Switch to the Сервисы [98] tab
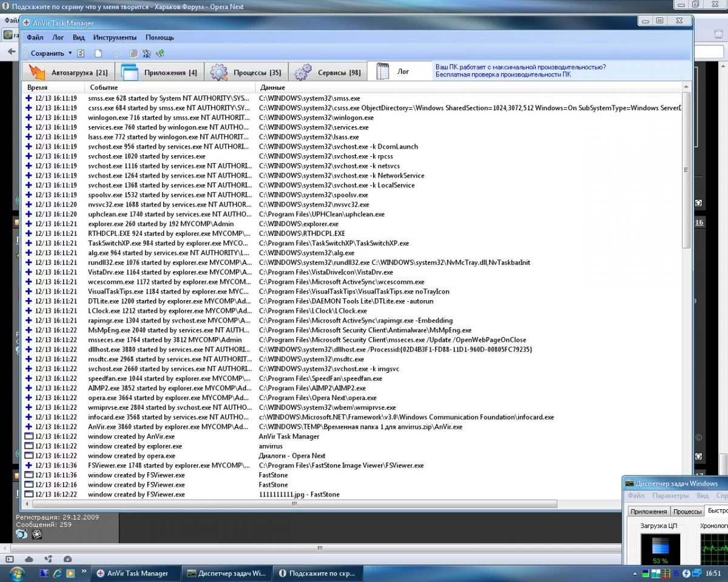Viewport: 728px width, 582px height. [x=328, y=72]
